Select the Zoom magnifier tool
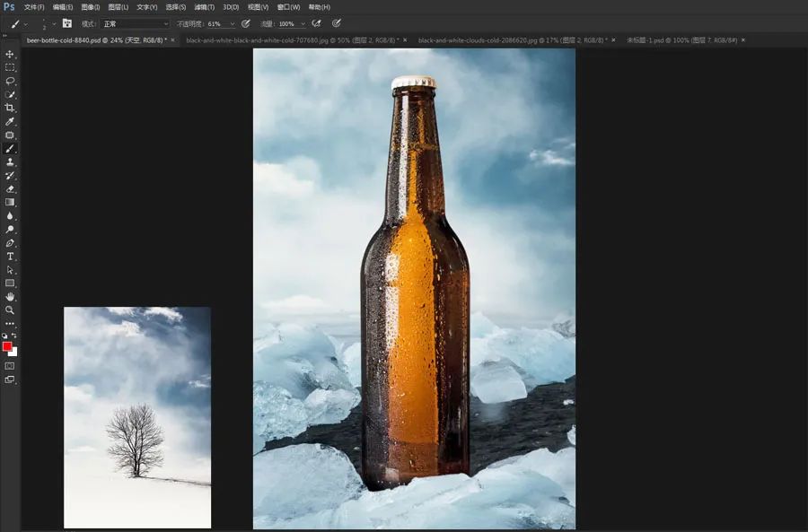The width and height of the screenshot is (808, 532). tap(10, 310)
